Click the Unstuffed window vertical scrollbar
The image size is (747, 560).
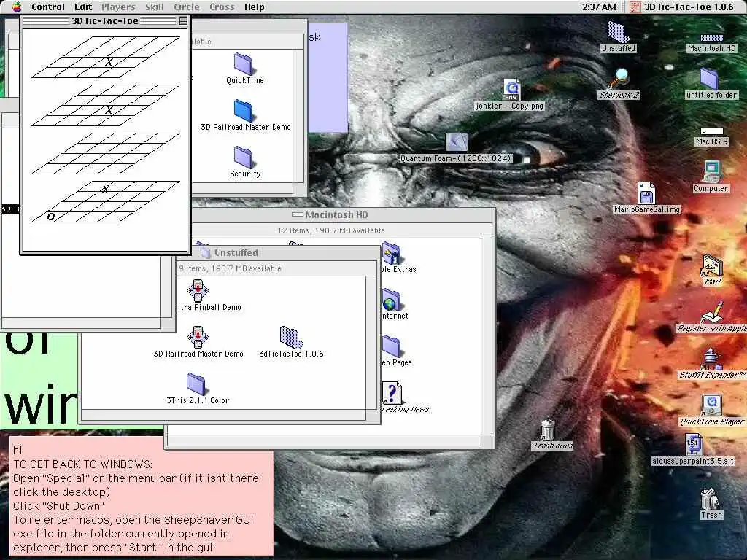[372, 342]
